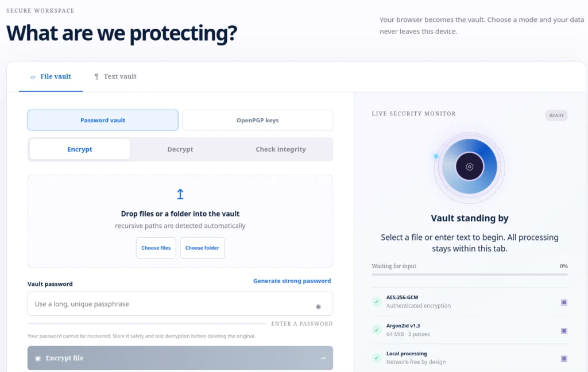Select the Check integrity option
This screenshot has height=372, width=588.
(x=280, y=149)
